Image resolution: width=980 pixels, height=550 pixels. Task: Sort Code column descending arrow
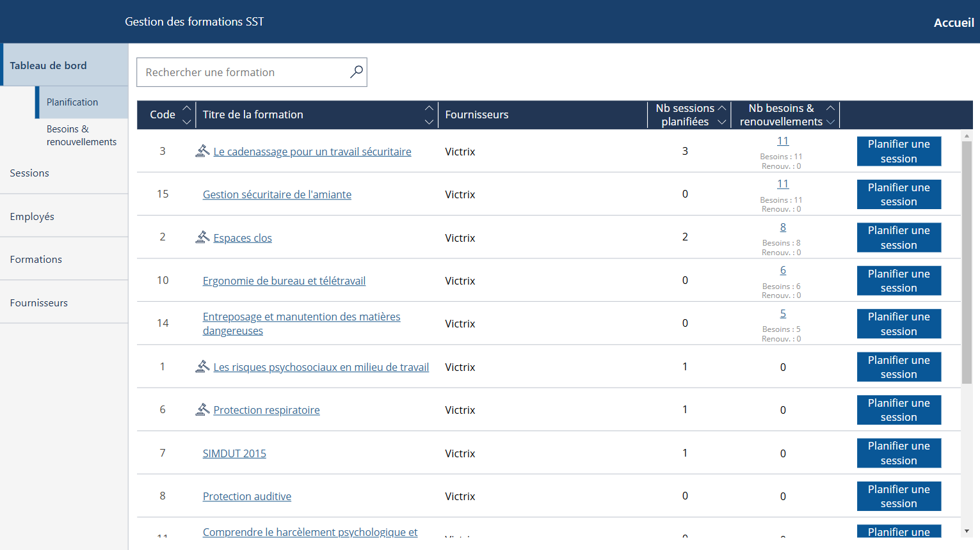coord(187,122)
